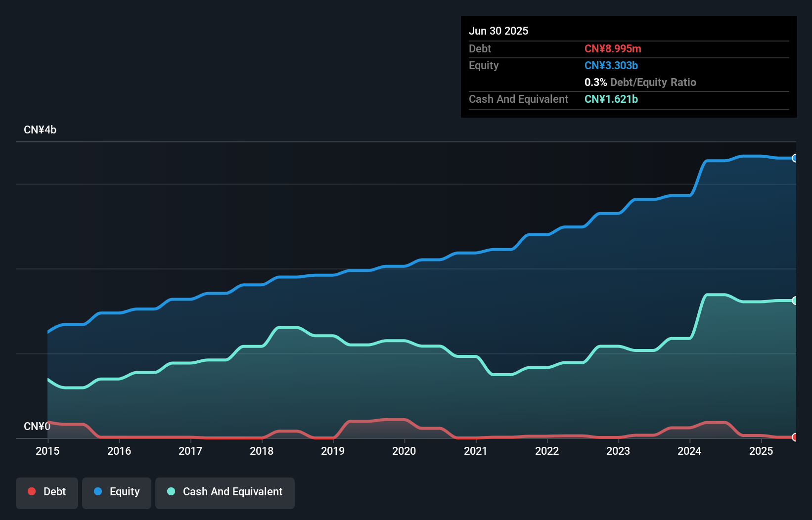Toggle the Equity series visibility
Viewport: 812px width, 520px height.
click(116, 491)
